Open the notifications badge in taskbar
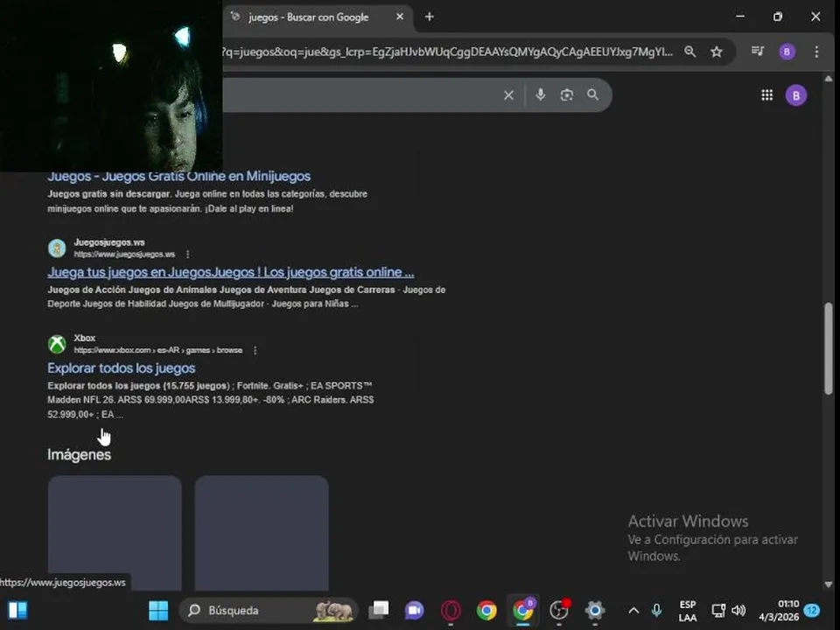The height and width of the screenshot is (630, 840). (x=813, y=610)
